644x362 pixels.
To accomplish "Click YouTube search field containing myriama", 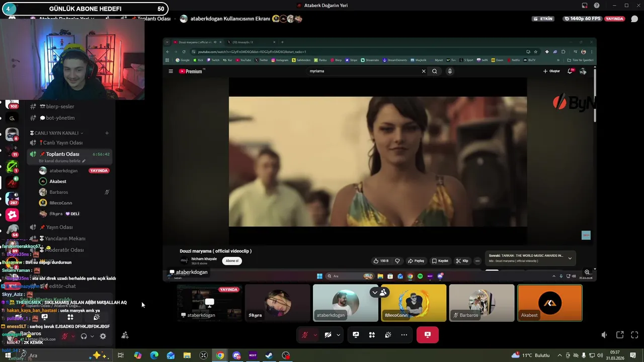I will [x=364, y=71].
